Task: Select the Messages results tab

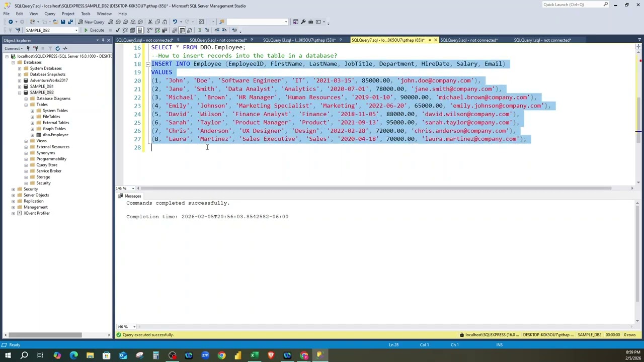Action: click(130, 196)
